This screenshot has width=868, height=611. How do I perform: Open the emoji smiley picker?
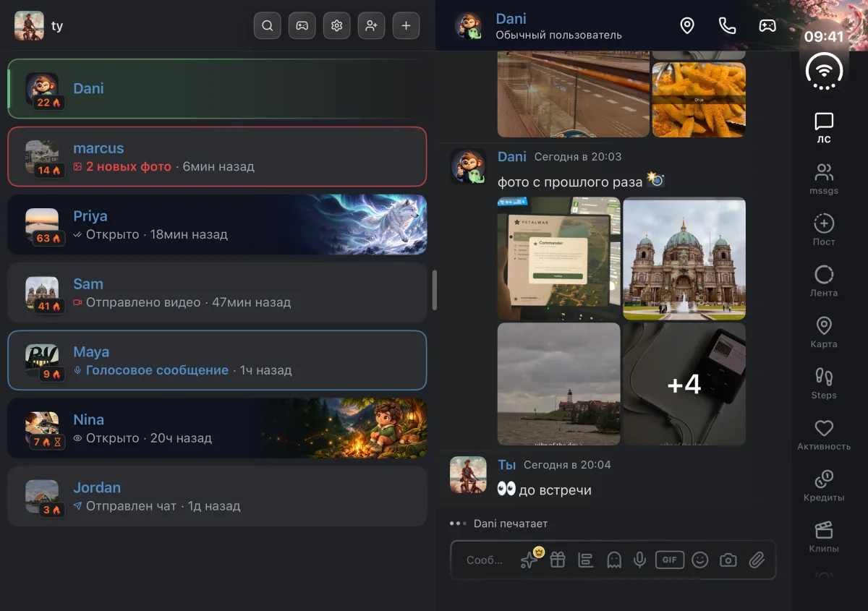[x=699, y=560]
